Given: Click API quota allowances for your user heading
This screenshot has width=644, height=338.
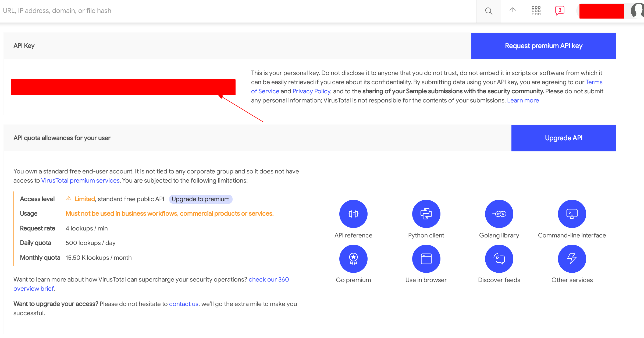Looking at the screenshot, I should pos(62,138).
